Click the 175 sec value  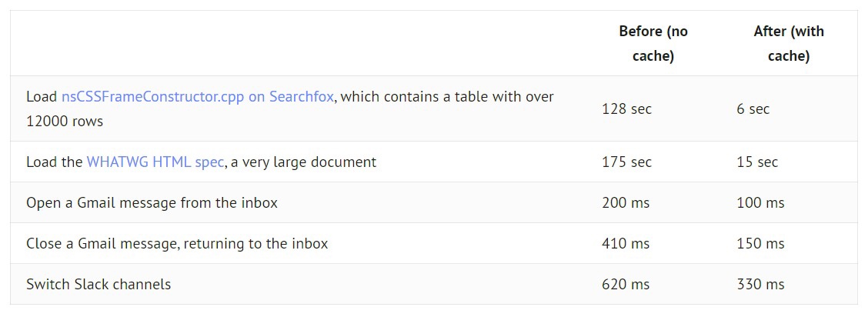pyautogui.click(x=626, y=162)
